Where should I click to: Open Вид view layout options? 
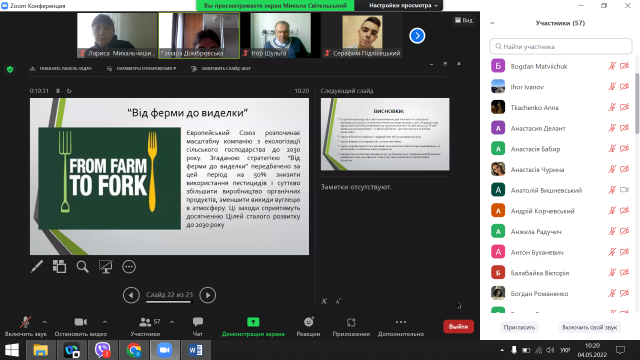pos(464,20)
